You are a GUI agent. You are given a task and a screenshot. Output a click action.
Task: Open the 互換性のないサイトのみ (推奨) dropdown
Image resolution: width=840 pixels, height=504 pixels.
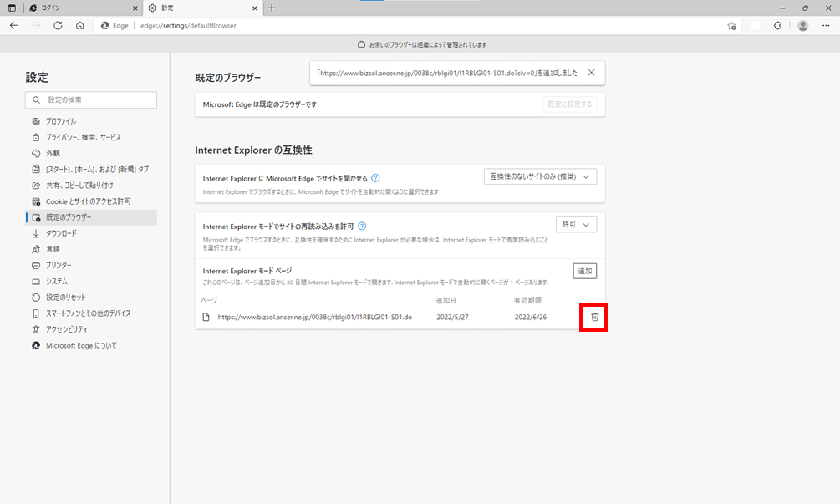tap(540, 176)
